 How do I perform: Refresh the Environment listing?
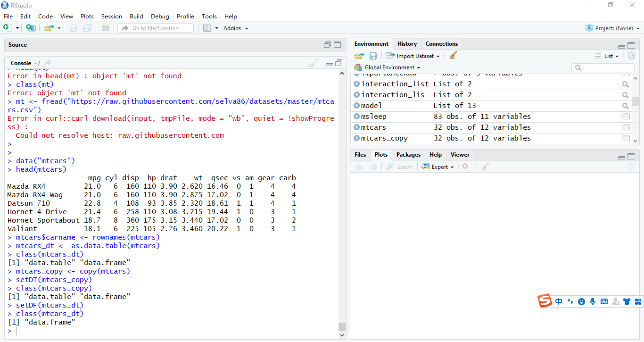(632, 55)
